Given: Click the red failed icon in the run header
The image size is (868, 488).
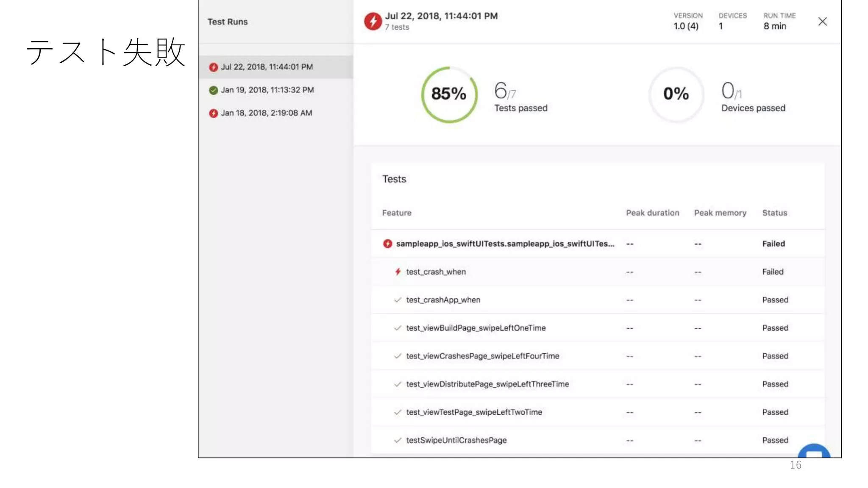Looking at the screenshot, I should click(373, 21).
